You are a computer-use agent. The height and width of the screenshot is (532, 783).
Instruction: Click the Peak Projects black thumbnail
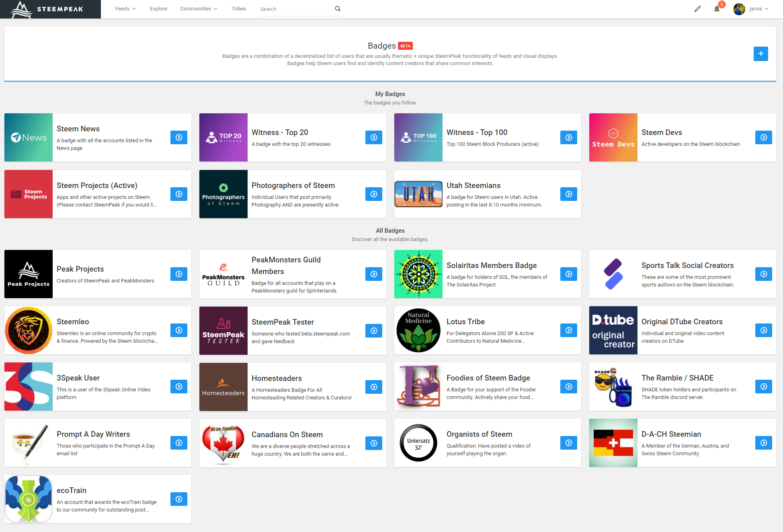click(29, 274)
